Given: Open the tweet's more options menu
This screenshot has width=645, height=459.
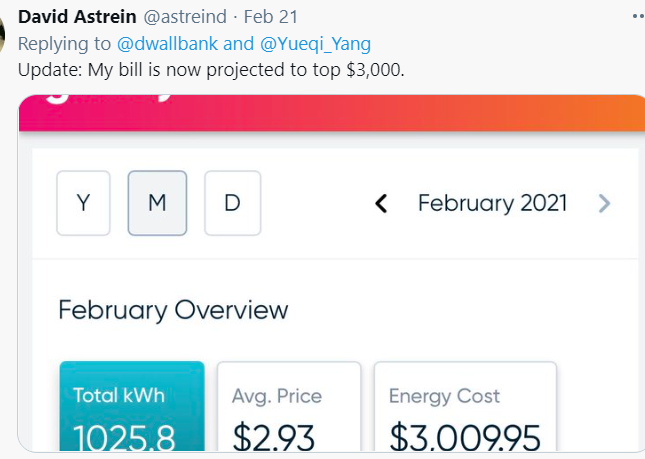Looking at the screenshot, I should pyautogui.click(x=638, y=18).
